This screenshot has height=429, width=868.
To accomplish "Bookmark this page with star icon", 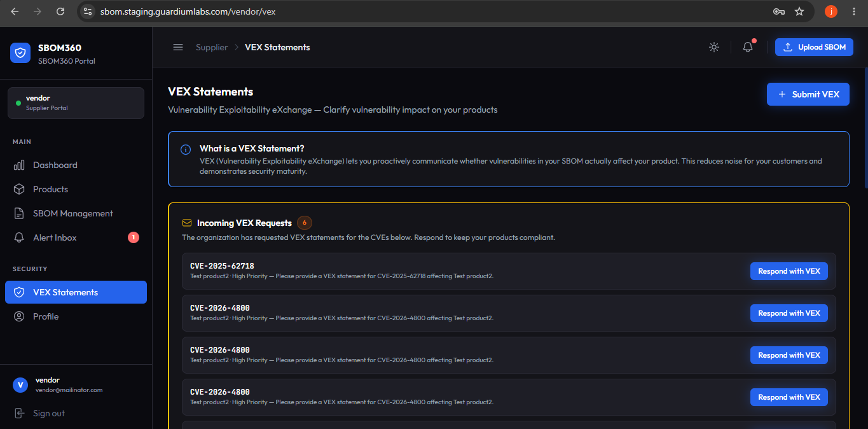I will (x=799, y=11).
